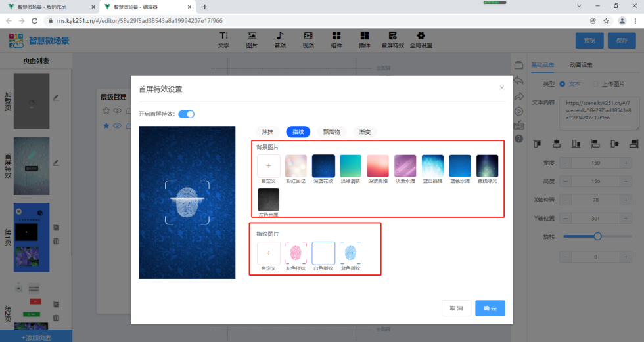
Task: Click the 图片 image tool icon
Action: coord(252,39)
